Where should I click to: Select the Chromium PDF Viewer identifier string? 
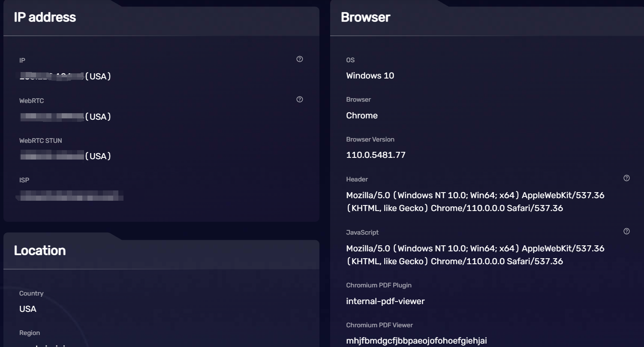(416, 341)
